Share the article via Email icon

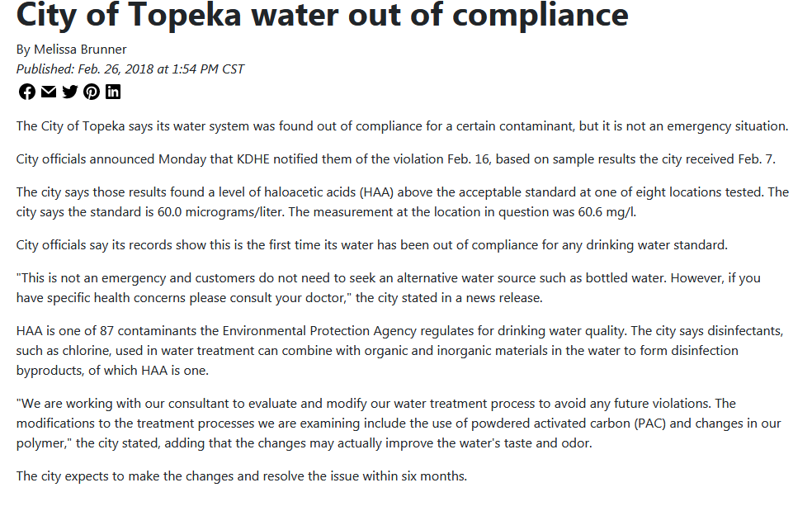click(x=49, y=92)
